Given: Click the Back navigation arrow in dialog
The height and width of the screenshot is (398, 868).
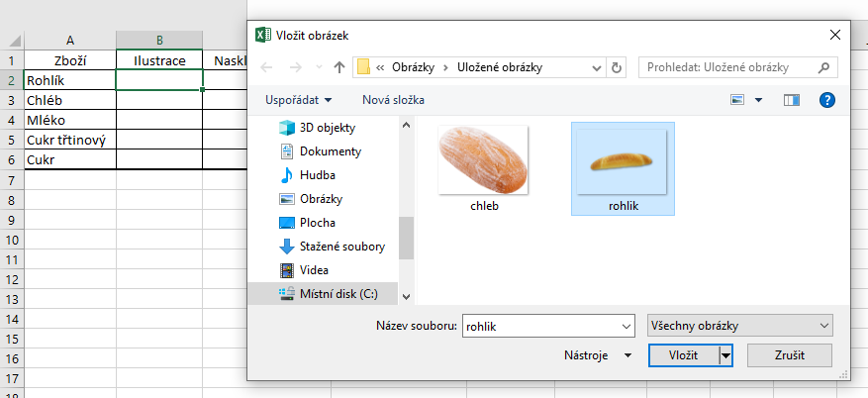Looking at the screenshot, I should point(267,68).
